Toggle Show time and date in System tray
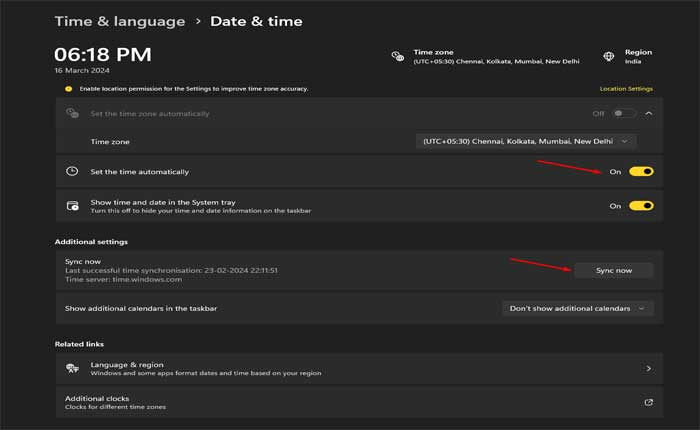700x430 pixels. point(641,206)
